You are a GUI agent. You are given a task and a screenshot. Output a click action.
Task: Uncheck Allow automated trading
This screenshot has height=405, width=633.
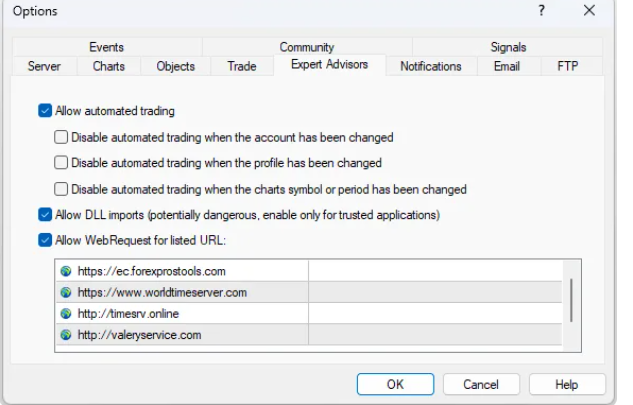(45, 111)
